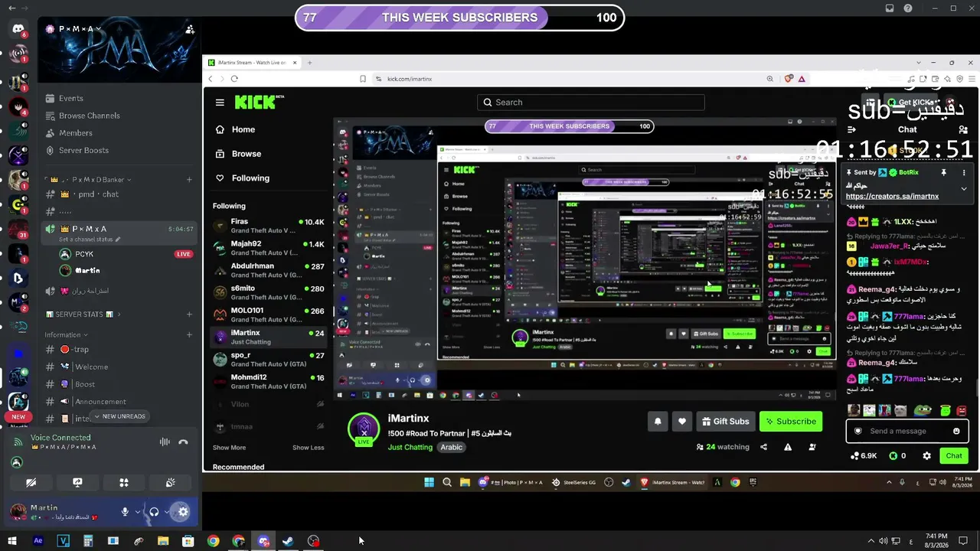Open emoji picker in chat input

956,431
